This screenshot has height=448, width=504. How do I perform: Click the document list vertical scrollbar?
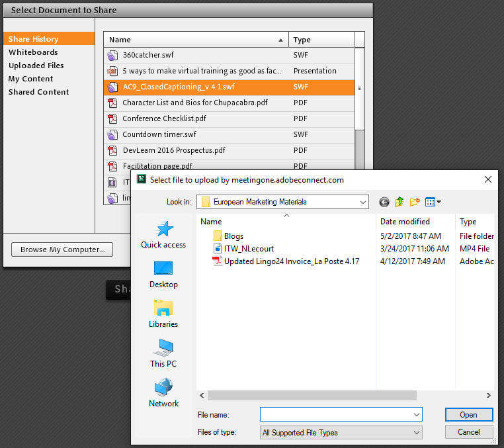pyautogui.click(x=360, y=89)
